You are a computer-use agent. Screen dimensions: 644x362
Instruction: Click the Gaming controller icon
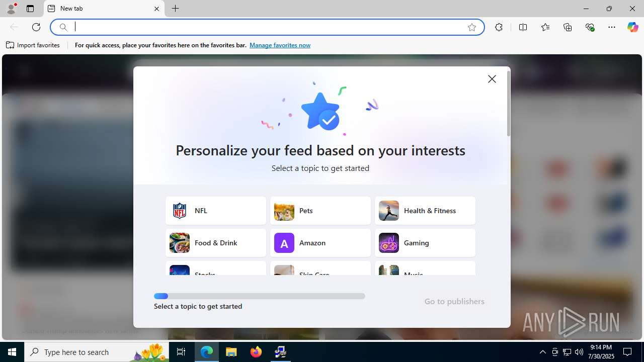tap(389, 243)
